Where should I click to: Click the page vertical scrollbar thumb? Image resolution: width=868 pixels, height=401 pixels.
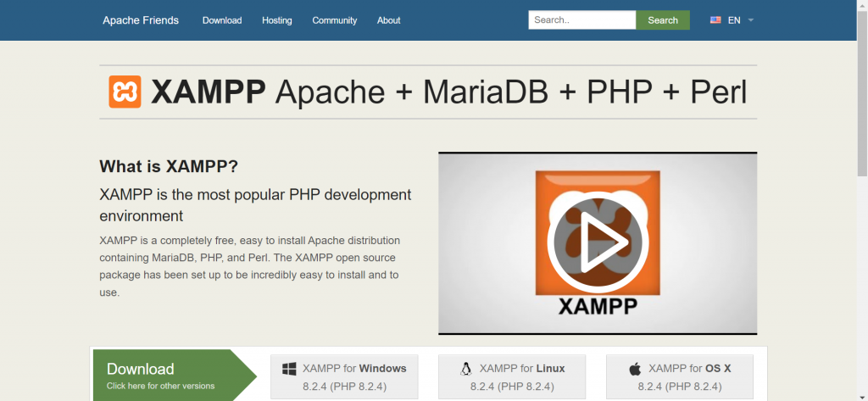pos(862,93)
